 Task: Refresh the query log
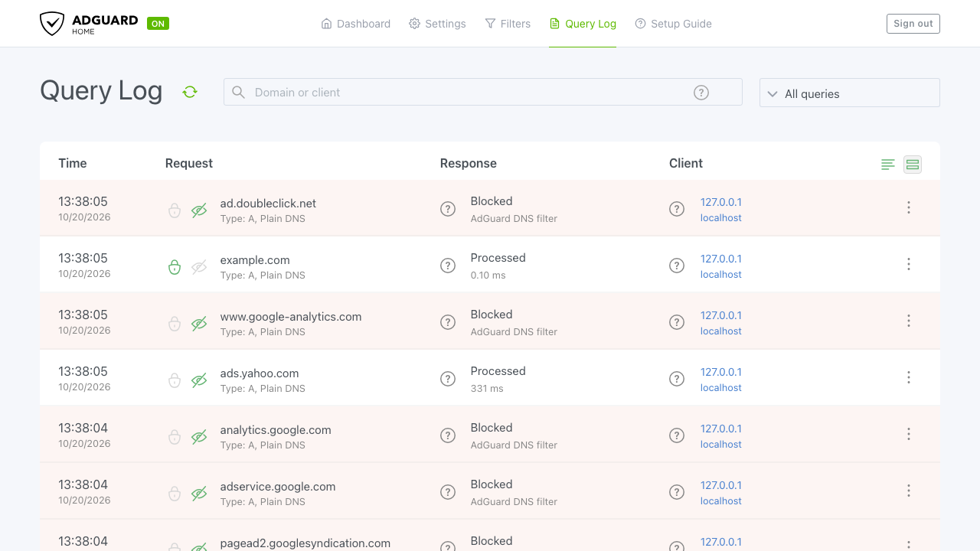point(190,92)
